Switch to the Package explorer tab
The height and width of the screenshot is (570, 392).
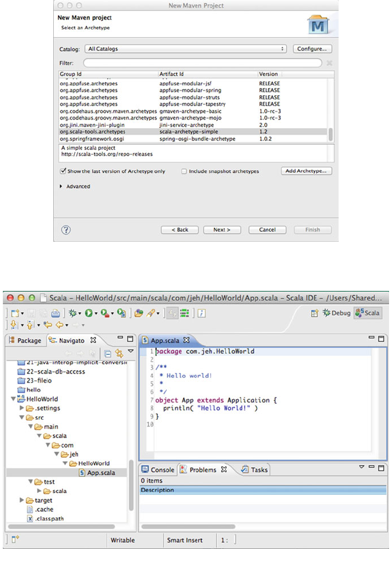pos(25,340)
